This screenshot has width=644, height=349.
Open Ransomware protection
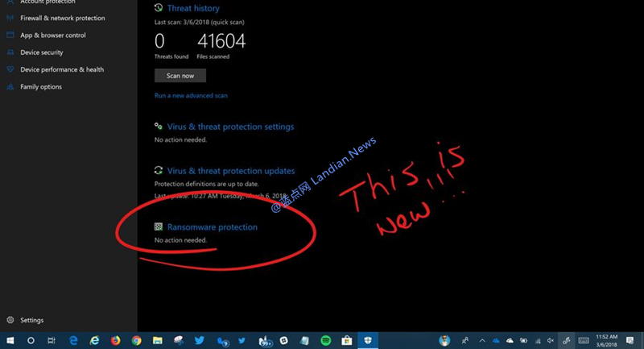coord(213,227)
